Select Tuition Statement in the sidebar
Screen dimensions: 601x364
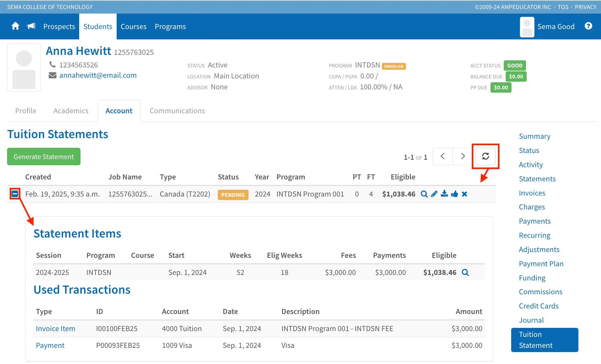click(x=544, y=340)
